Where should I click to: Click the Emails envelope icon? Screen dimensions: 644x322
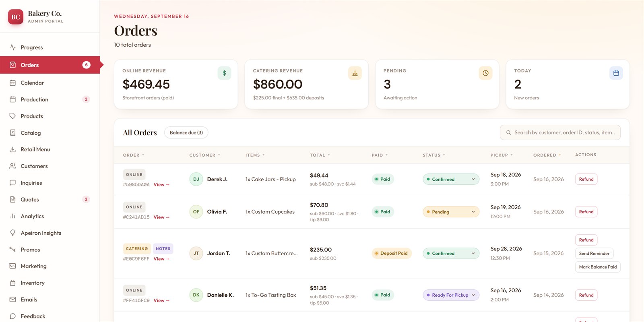[x=13, y=299]
